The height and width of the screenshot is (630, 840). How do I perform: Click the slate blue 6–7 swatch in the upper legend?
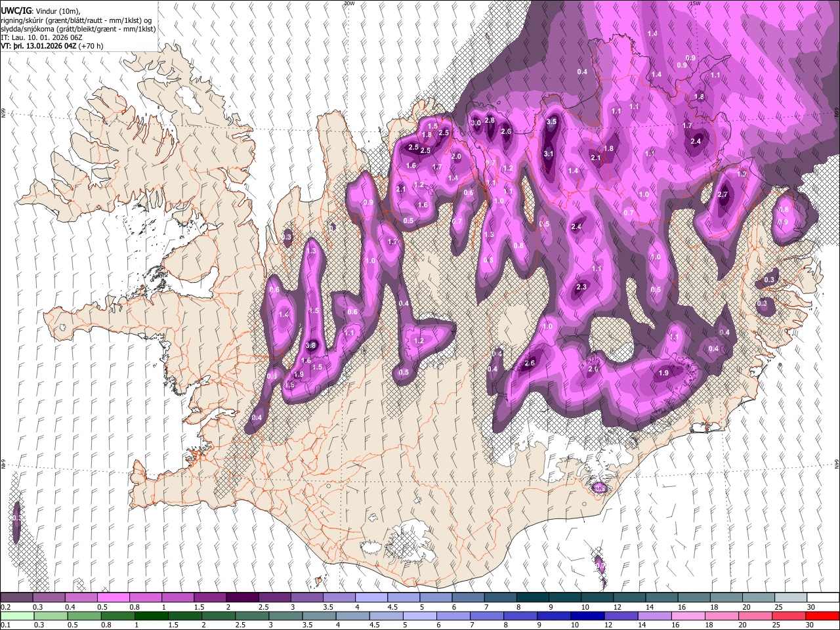coord(468,598)
